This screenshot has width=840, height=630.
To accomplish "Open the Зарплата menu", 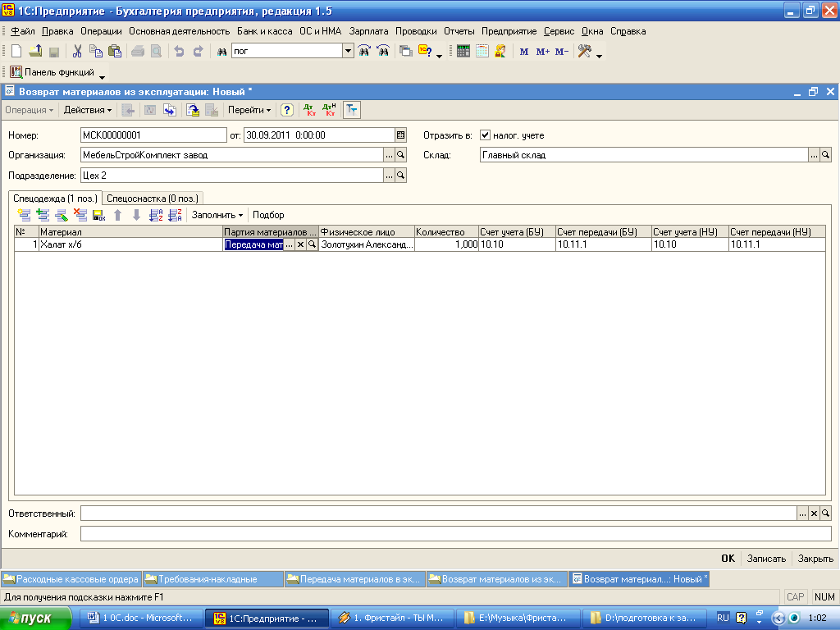I will (x=368, y=32).
